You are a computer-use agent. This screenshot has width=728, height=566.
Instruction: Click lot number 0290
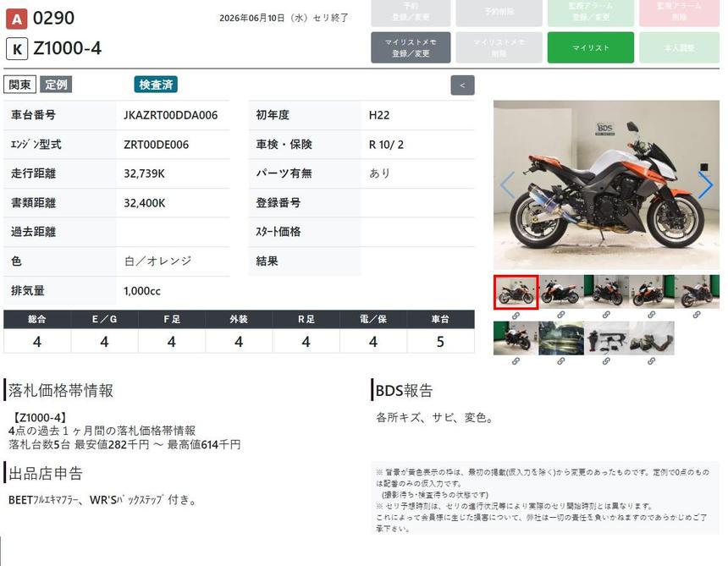[53, 18]
